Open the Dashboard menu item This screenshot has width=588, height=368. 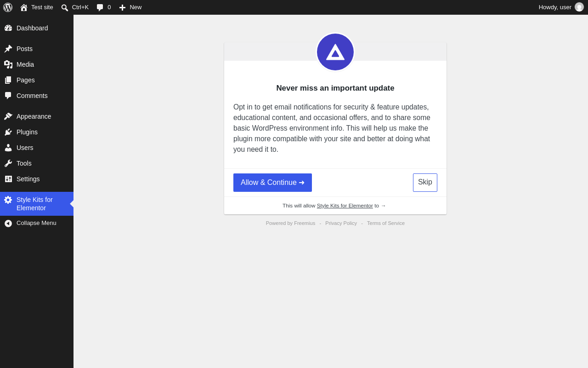[37, 28]
